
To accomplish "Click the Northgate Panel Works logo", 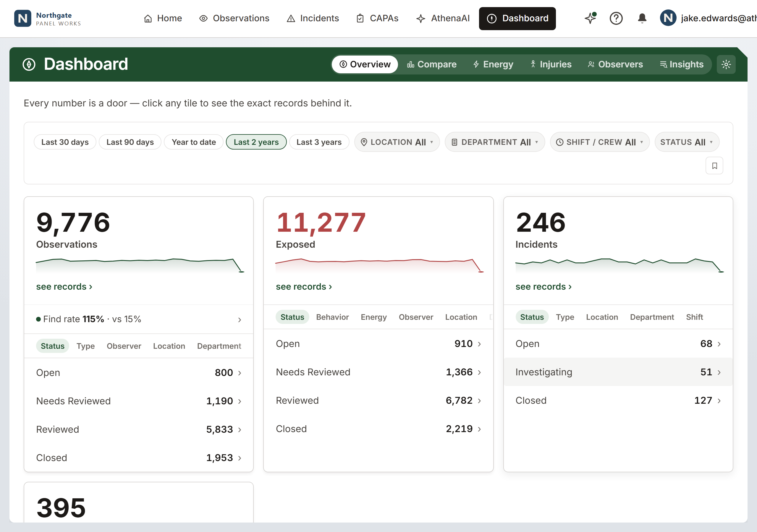I will (48, 18).
